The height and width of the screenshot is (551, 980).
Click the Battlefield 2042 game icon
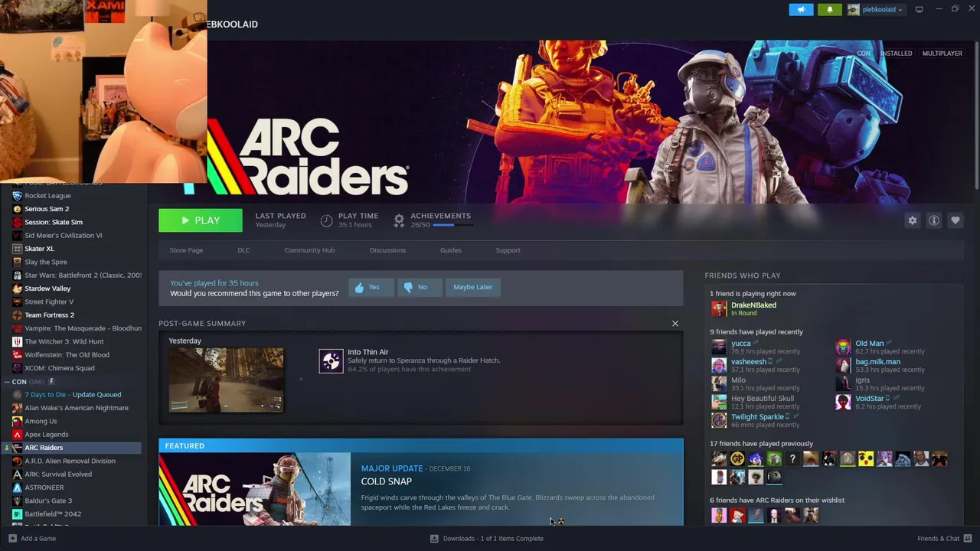[x=17, y=514]
